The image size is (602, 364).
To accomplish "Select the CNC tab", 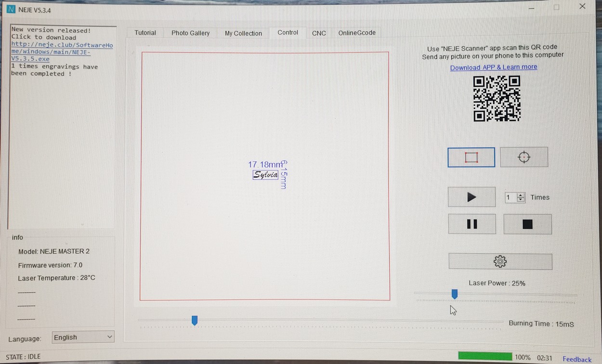I will [319, 33].
